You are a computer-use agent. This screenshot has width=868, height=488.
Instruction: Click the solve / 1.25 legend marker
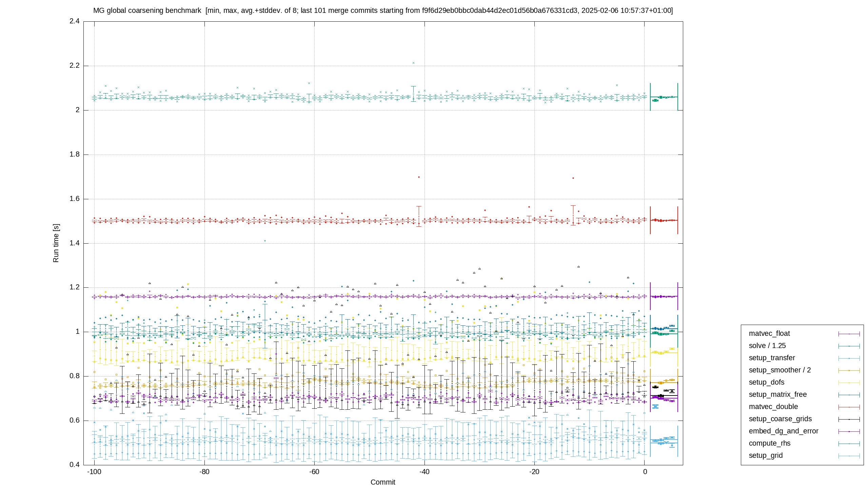[849, 346]
